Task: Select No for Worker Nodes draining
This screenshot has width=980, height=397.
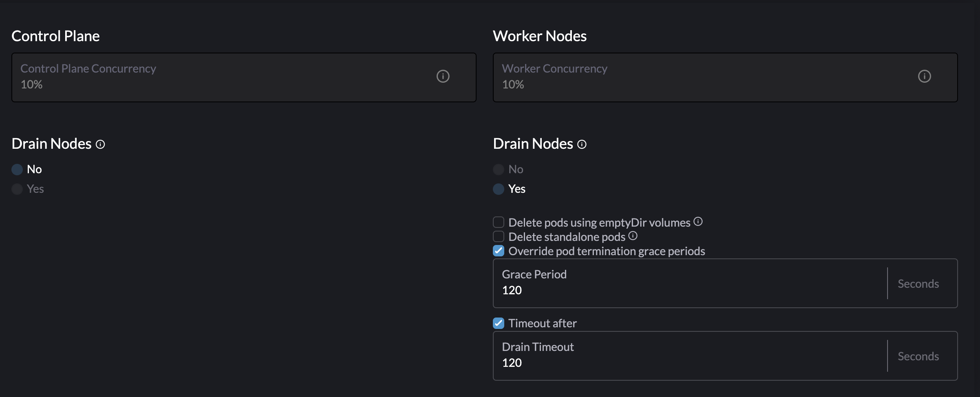Action: click(x=498, y=169)
